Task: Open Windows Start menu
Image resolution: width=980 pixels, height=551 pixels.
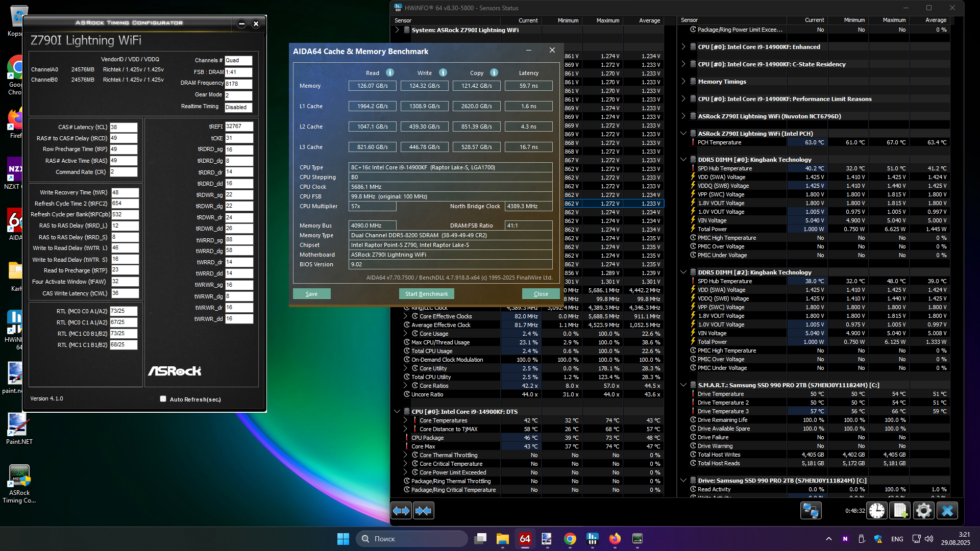Action: pyautogui.click(x=343, y=539)
